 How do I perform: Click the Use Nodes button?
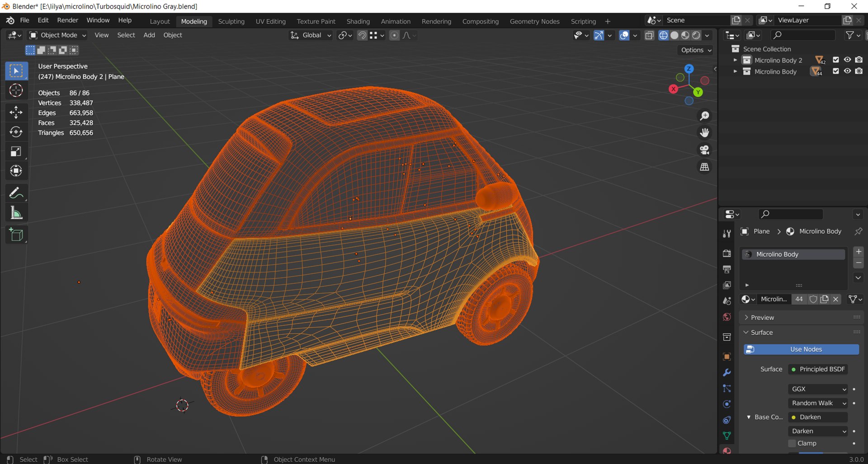(x=801, y=349)
